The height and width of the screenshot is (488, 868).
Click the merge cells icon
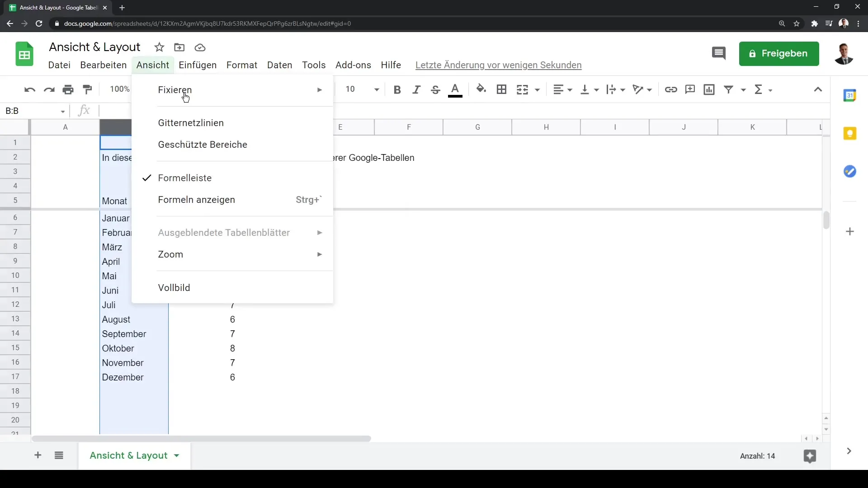coord(522,89)
